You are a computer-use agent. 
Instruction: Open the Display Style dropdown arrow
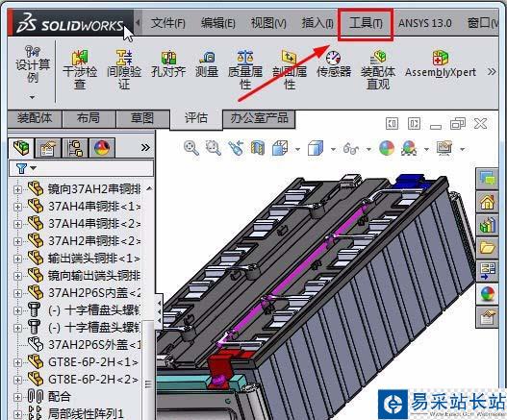click(333, 149)
